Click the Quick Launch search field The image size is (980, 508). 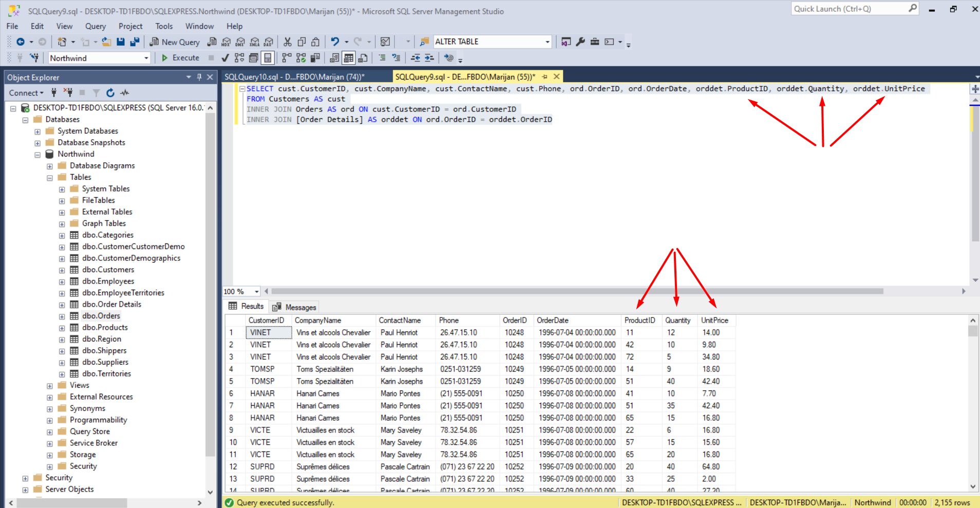(x=854, y=9)
